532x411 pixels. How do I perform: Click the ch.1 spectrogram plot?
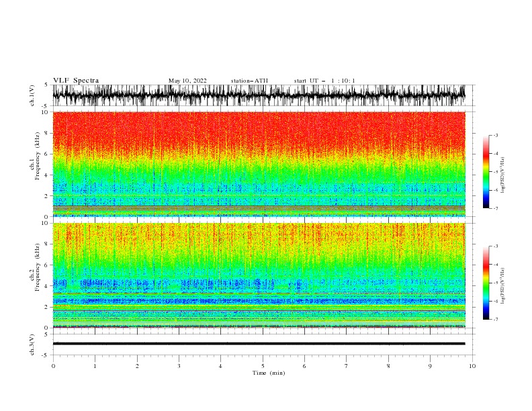tap(259, 164)
